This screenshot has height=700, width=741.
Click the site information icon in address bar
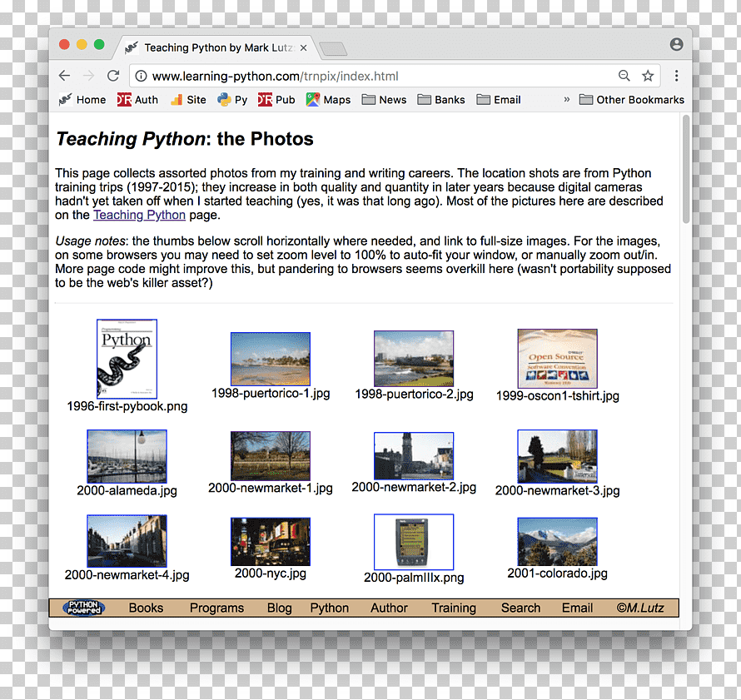point(141,76)
